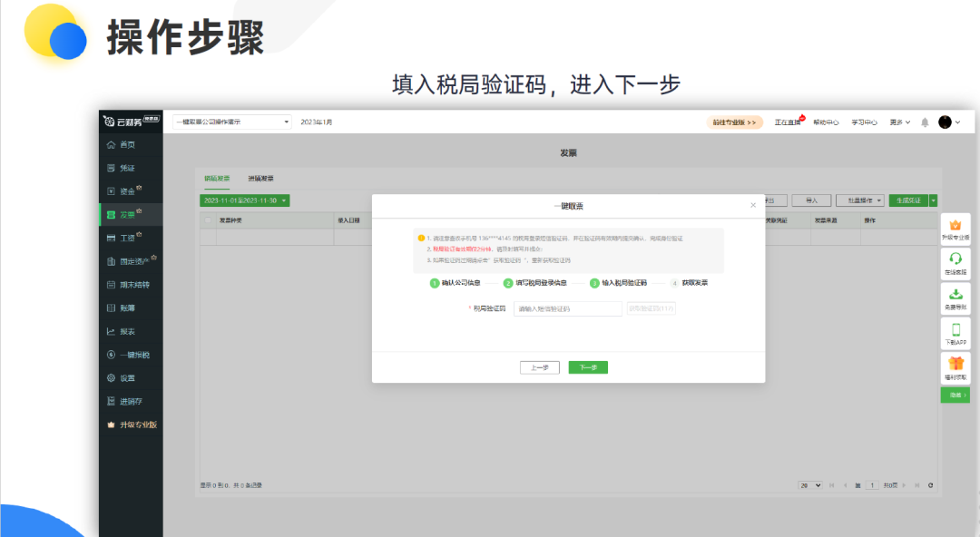Click the 发票种类 column header

pyautogui.click(x=230, y=220)
